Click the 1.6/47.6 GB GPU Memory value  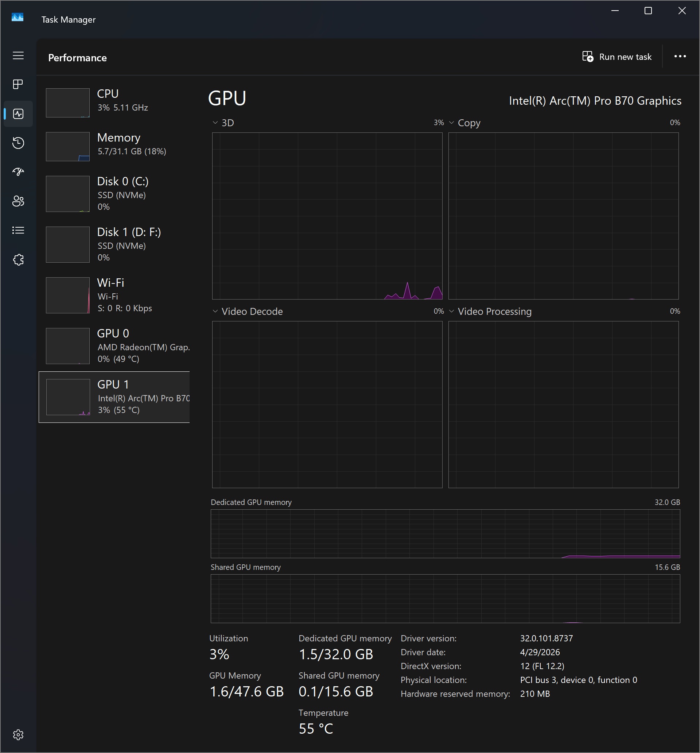[x=246, y=692]
